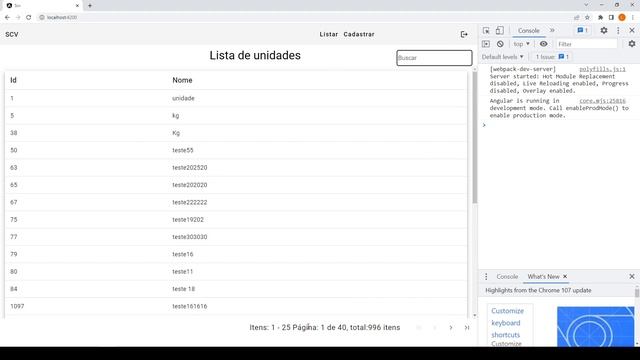The height and width of the screenshot is (360, 640).
Task: Reload the page with refresh icon
Action: coord(29,17)
